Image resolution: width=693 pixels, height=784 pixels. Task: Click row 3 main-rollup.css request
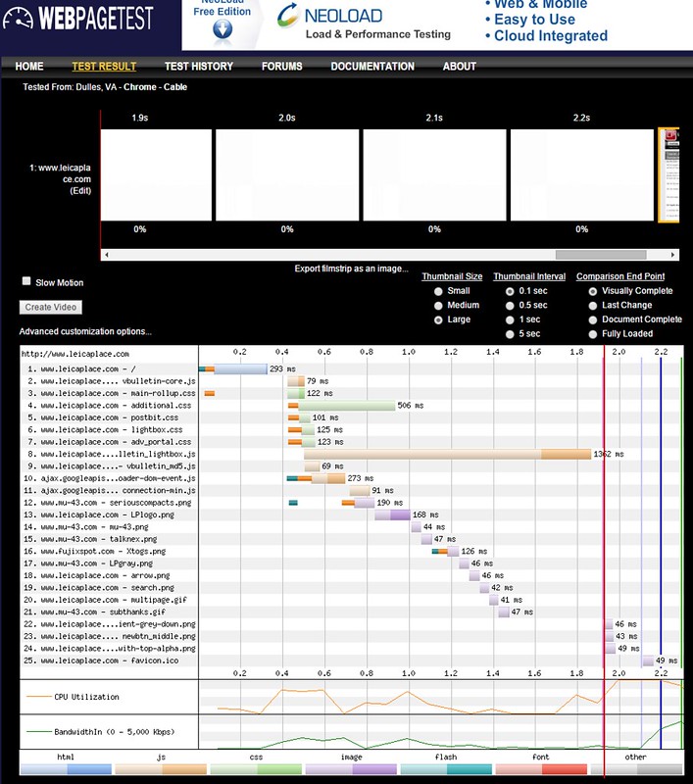pos(111,394)
